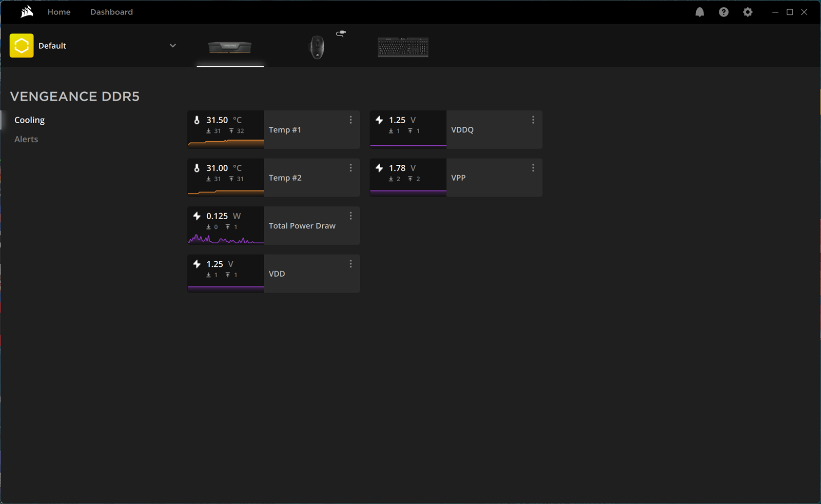The height and width of the screenshot is (504, 821).
Task: Select the Vengeance RAM module device
Action: pyautogui.click(x=230, y=47)
